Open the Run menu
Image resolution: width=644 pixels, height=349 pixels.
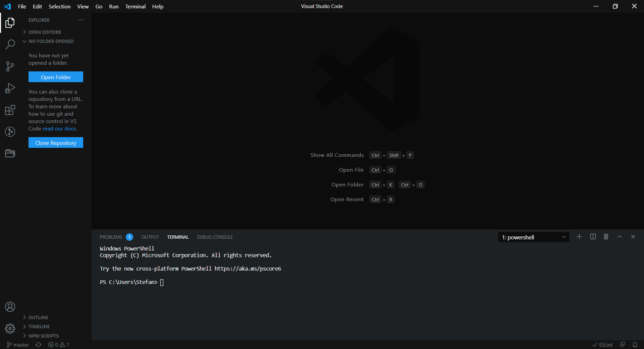[114, 6]
